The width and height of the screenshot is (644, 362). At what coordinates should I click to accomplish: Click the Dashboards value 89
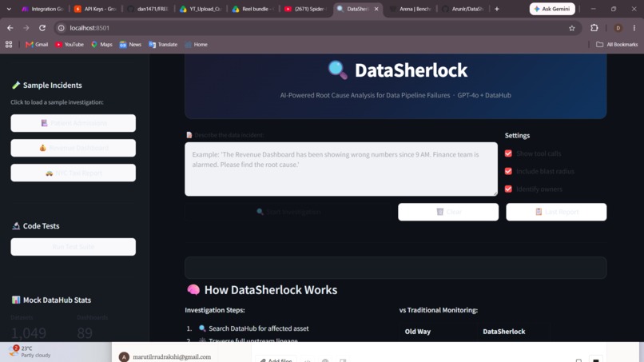85,332
